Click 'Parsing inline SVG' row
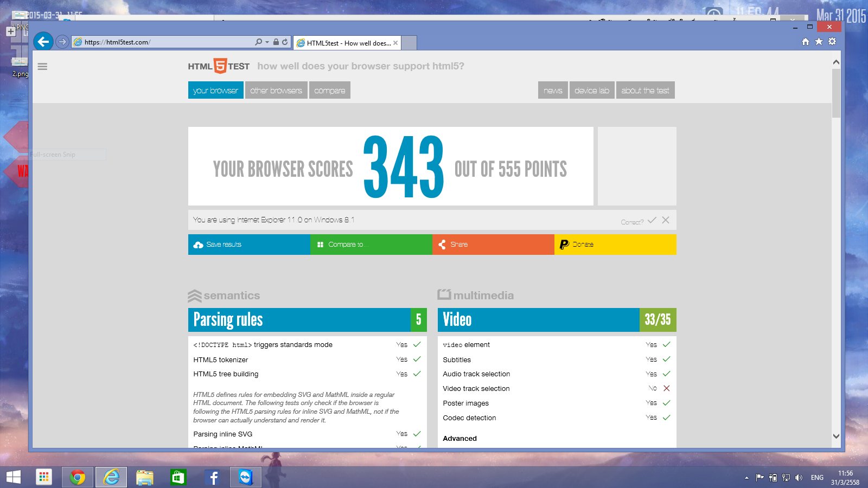Viewport: 868px width, 488px height. click(308, 434)
